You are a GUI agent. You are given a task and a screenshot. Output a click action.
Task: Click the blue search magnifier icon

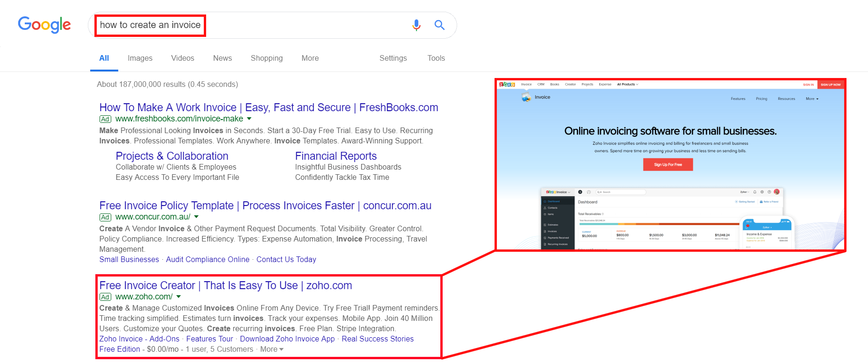(439, 25)
